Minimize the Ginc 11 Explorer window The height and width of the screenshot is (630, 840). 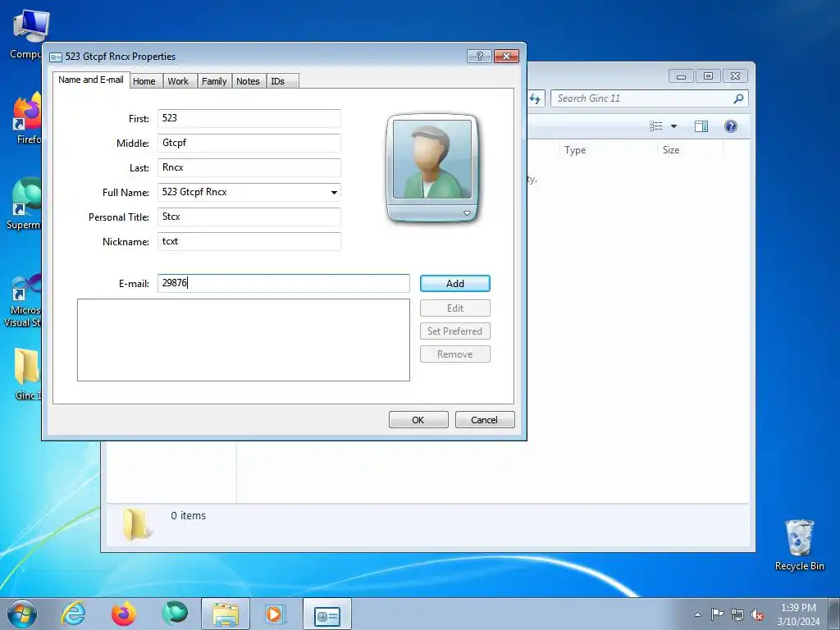tap(681, 76)
